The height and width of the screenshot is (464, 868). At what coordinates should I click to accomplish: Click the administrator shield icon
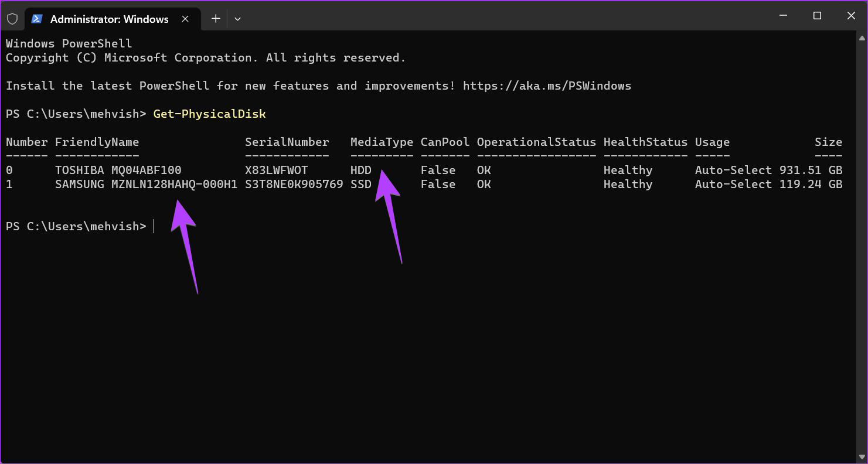12,19
